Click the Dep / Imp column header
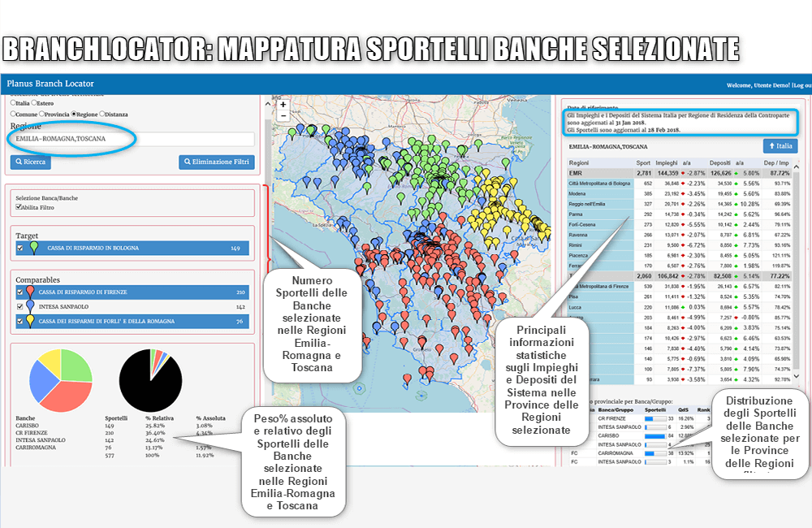Viewport: 812px width, 528px height. click(x=776, y=162)
